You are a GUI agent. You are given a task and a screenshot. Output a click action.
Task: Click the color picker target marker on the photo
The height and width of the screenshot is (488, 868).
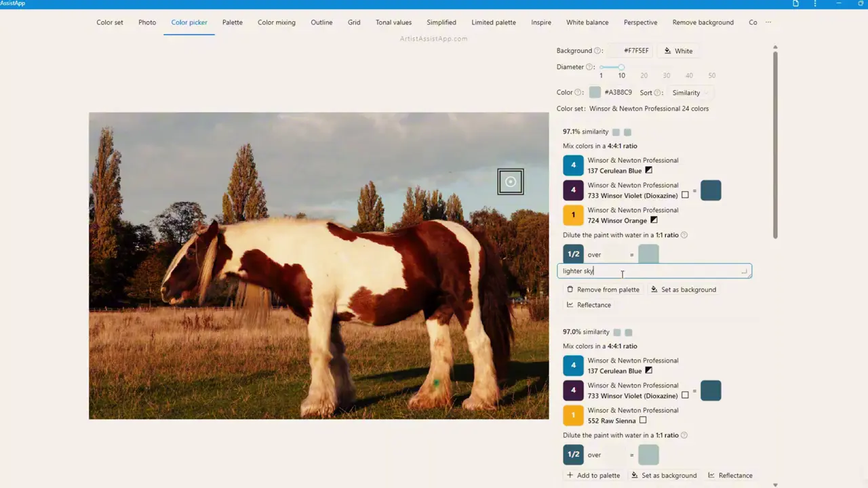(510, 181)
